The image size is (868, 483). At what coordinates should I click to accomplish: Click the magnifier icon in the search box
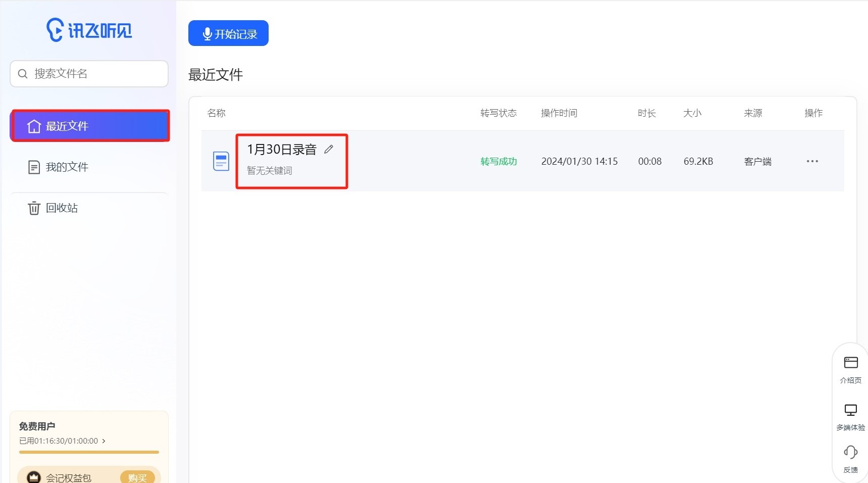pyautogui.click(x=23, y=74)
